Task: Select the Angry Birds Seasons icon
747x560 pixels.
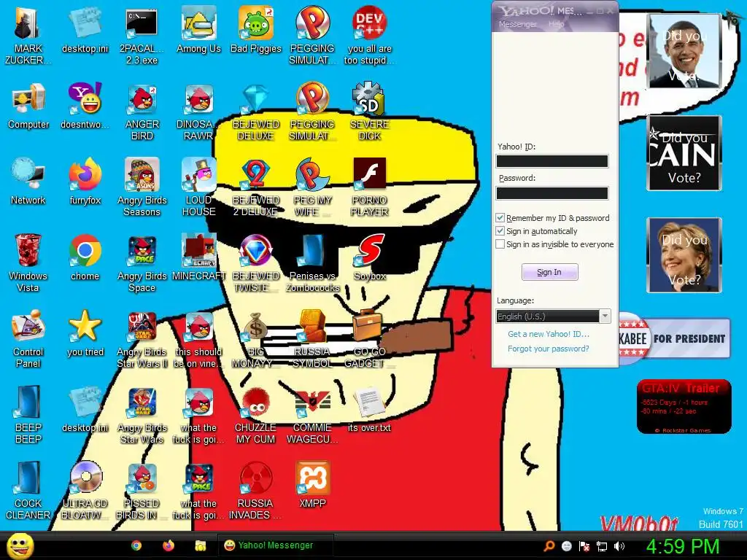Action: pos(142,187)
